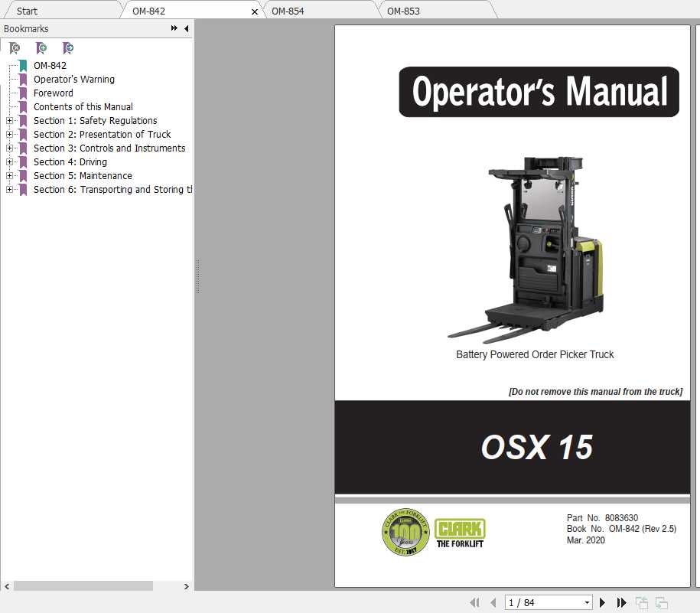Close the OM-842 tab
The image size is (700, 613).
pyautogui.click(x=255, y=11)
